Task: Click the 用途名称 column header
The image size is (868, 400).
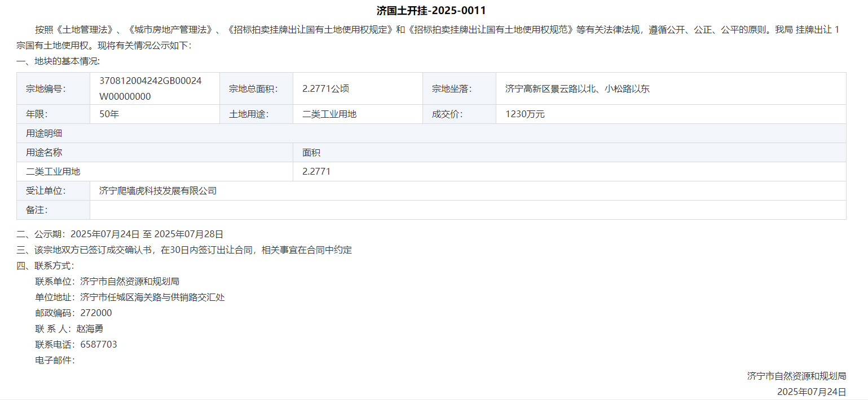Action: [x=155, y=153]
